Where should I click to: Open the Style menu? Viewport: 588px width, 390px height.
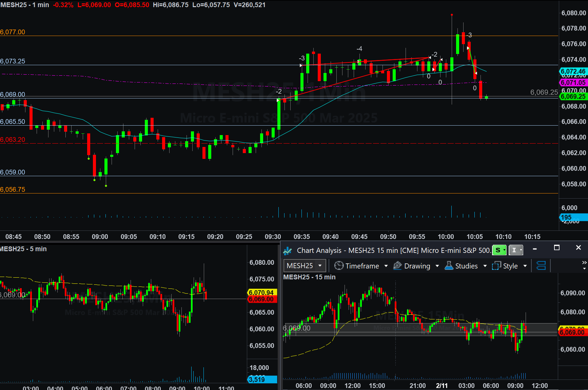point(510,266)
